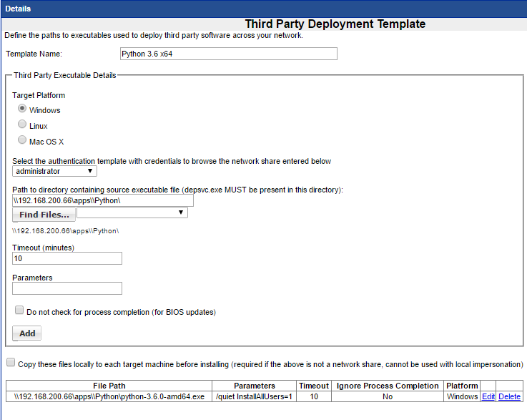Select the Windows target platform radio button

coord(22,109)
